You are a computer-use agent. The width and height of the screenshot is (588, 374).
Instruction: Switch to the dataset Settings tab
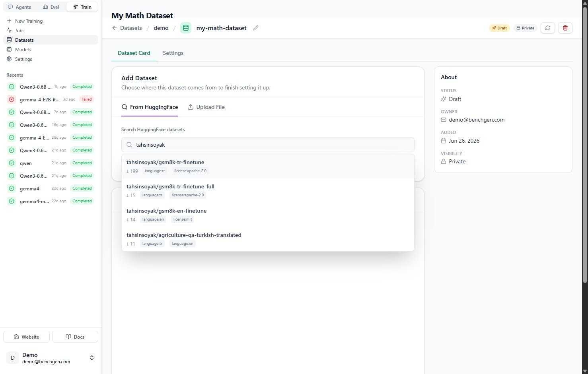[x=173, y=53]
